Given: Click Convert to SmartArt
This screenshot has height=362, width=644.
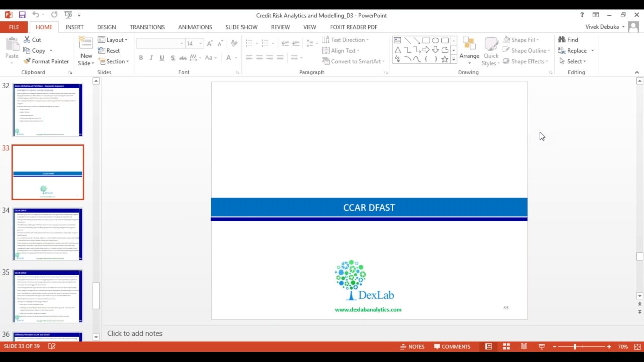Looking at the screenshot, I should pos(354,61).
